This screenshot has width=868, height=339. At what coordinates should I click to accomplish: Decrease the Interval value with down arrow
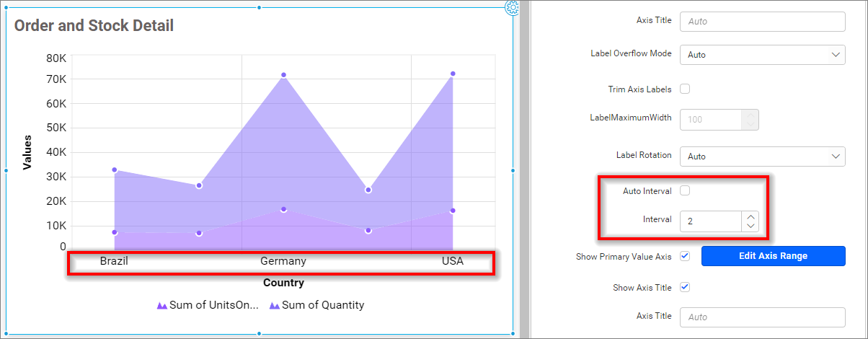(x=750, y=226)
